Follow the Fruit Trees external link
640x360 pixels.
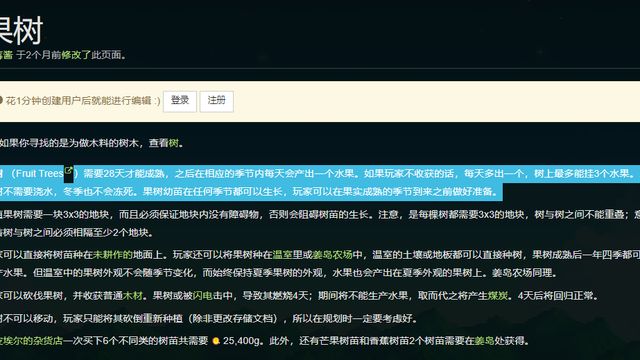click(x=40, y=173)
